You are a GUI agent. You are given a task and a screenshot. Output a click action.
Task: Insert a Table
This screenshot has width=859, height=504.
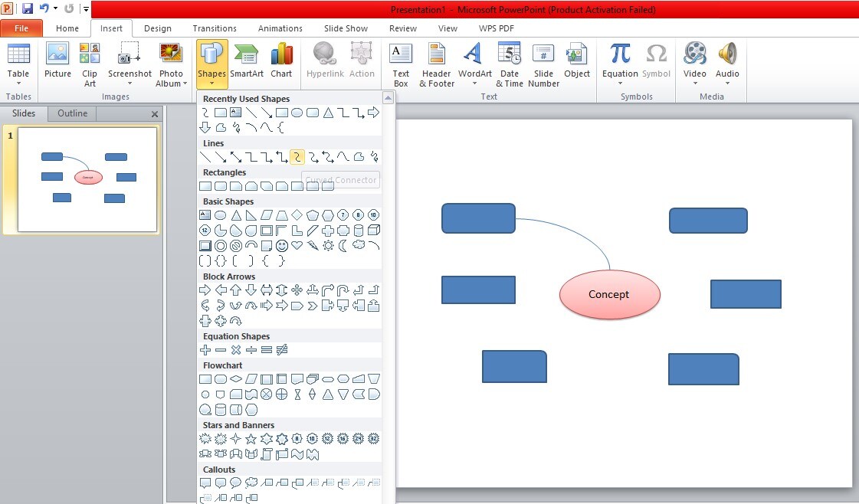(x=18, y=64)
